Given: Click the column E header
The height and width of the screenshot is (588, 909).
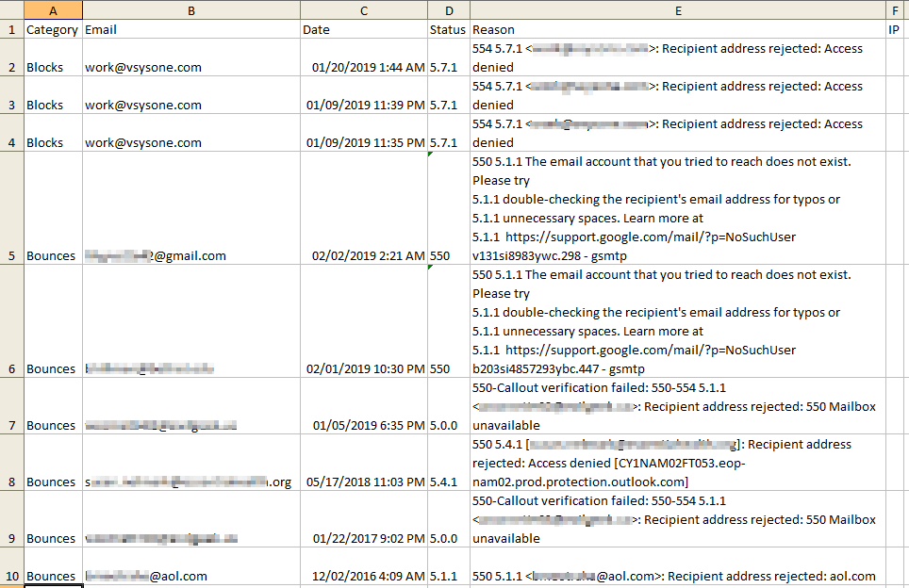Looking at the screenshot, I should (x=677, y=10).
